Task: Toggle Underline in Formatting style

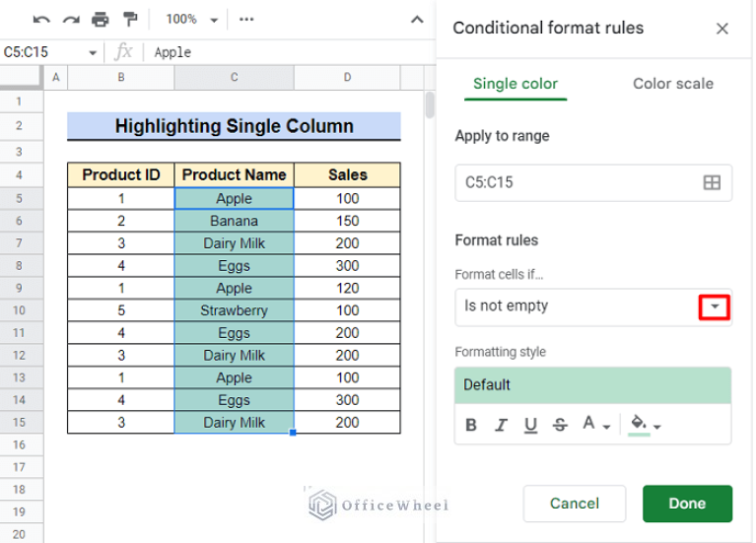Action: (x=530, y=425)
